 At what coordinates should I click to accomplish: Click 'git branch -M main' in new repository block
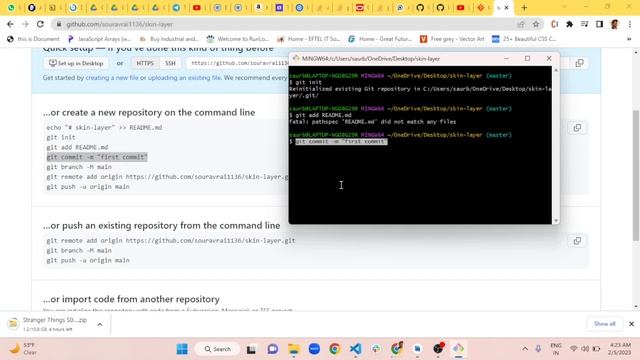tap(79, 167)
